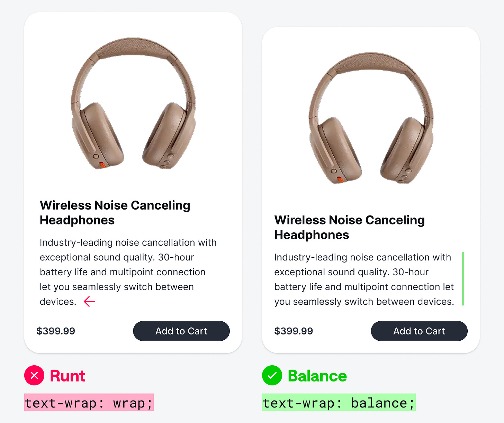Click the green "Balance" label
This screenshot has height=423, width=504.
317,376
